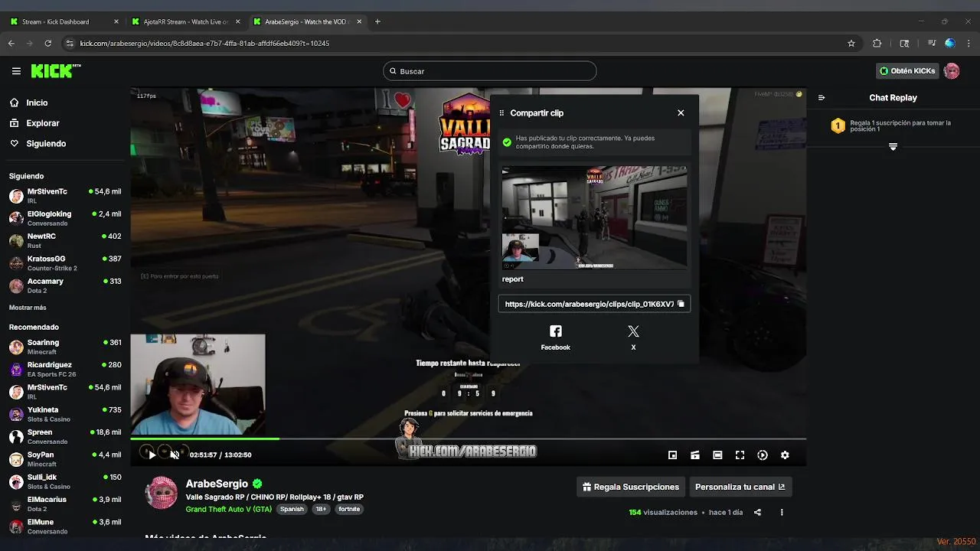Open Inicio from the sidebar
980x551 pixels.
(x=37, y=103)
